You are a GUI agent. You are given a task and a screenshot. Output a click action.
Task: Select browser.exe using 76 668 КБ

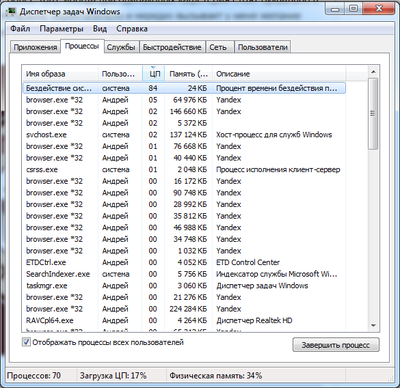click(184, 146)
